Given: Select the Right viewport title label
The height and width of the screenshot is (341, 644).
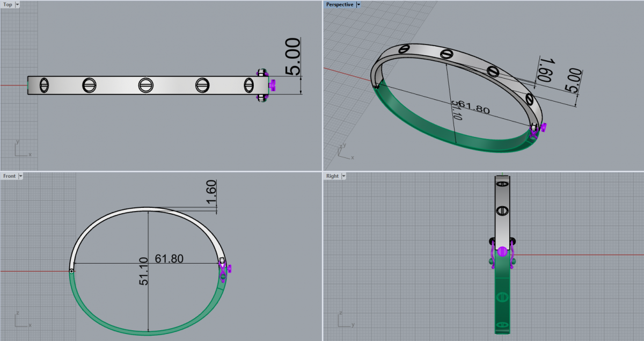Looking at the screenshot, I should tap(332, 176).
